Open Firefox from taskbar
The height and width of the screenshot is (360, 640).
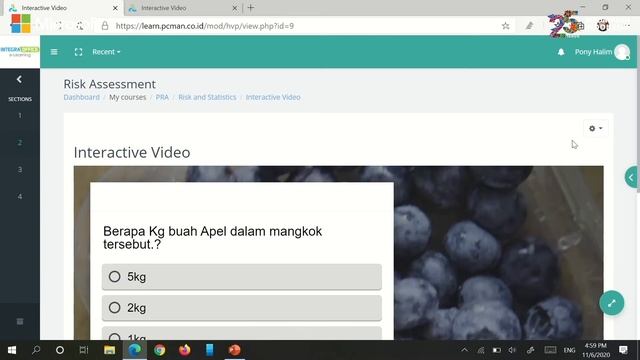coord(184,350)
